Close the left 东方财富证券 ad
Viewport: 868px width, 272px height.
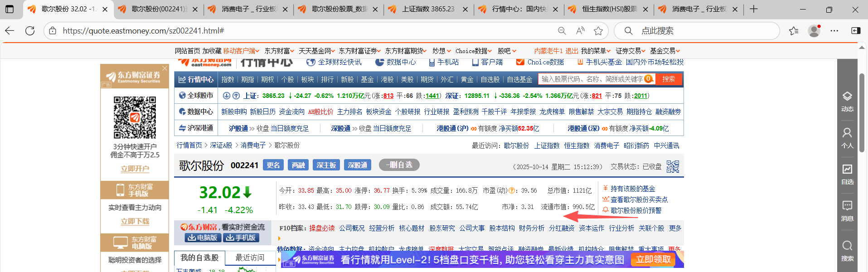tap(165, 68)
